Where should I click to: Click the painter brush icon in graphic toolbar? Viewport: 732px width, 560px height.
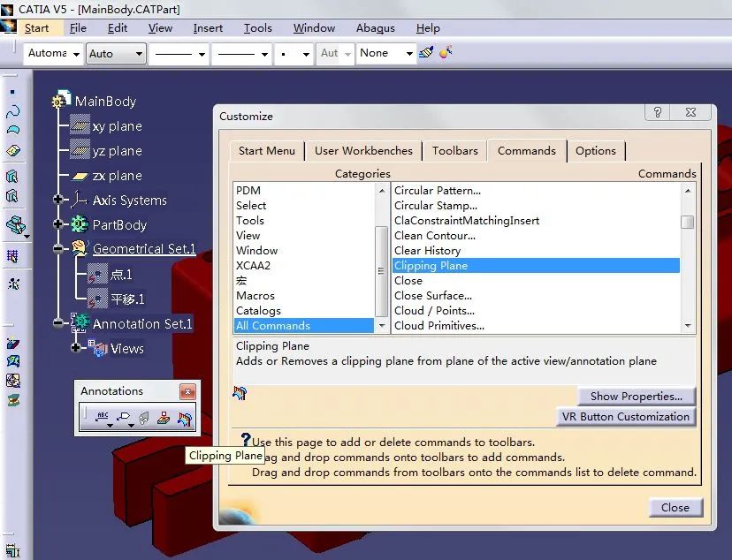click(426, 52)
